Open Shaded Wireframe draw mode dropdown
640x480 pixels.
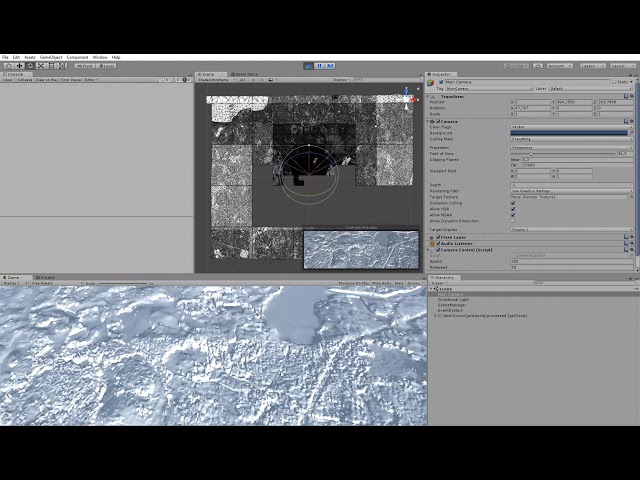216,80
